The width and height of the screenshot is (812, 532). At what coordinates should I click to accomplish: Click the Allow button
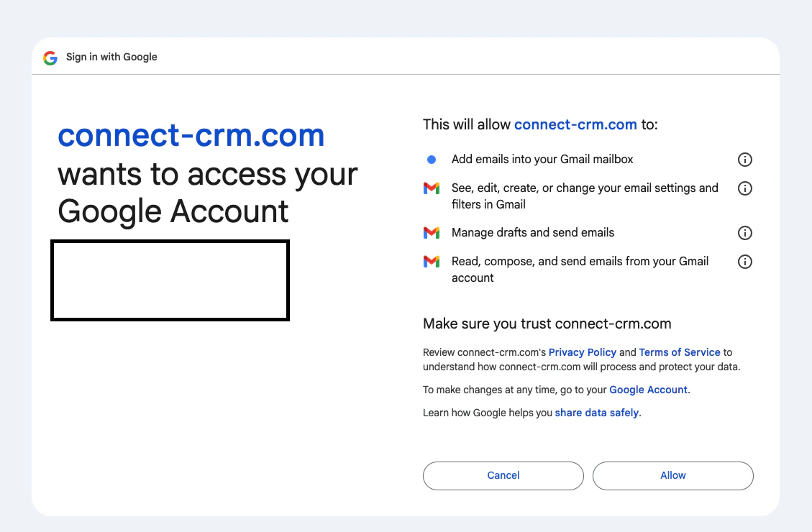point(672,475)
